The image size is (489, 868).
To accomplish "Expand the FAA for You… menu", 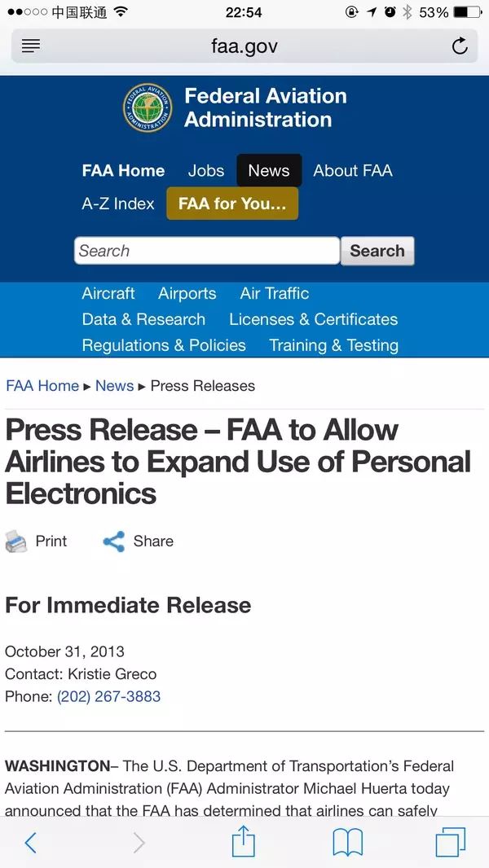I will pos(232,204).
